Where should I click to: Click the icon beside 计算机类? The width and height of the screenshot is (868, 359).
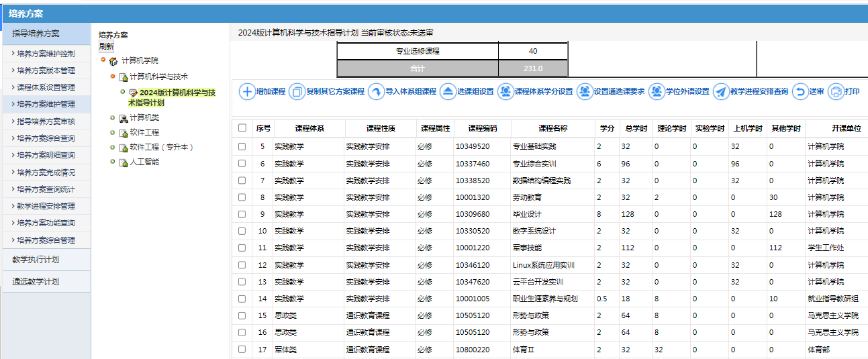(x=124, y=118)
